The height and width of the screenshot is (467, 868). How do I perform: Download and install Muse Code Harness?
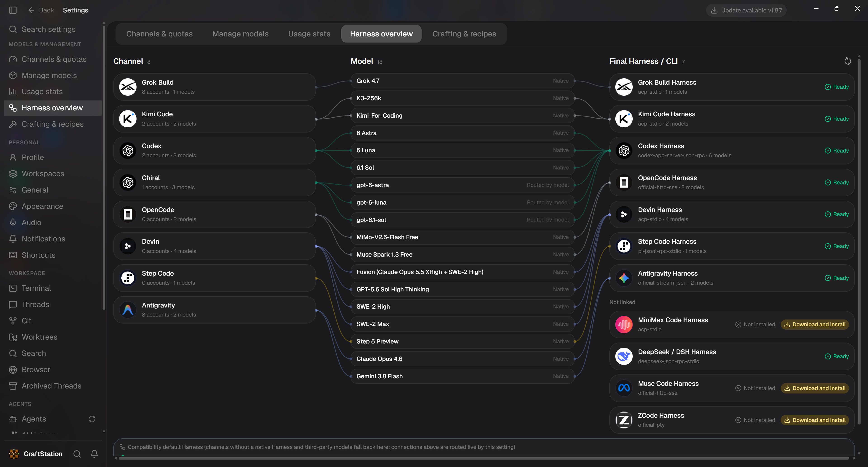(x=815, y=388)
